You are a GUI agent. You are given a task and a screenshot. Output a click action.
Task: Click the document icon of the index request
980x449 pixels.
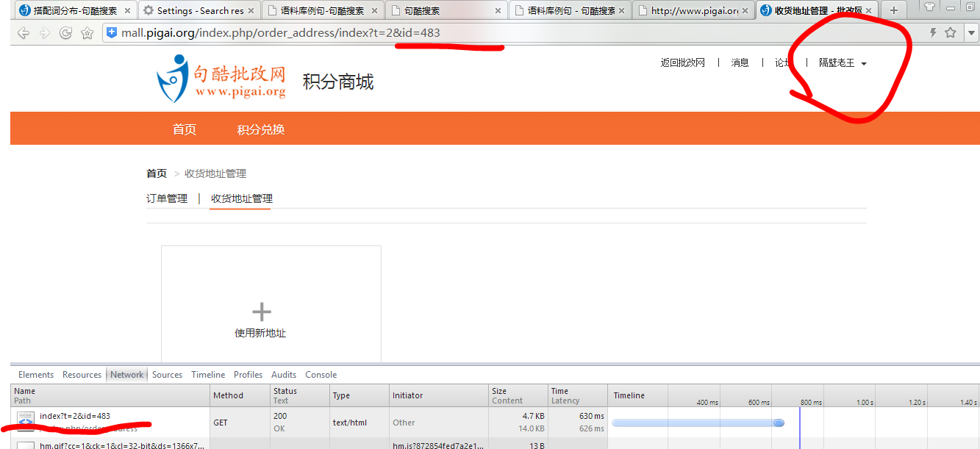point(26,421)
